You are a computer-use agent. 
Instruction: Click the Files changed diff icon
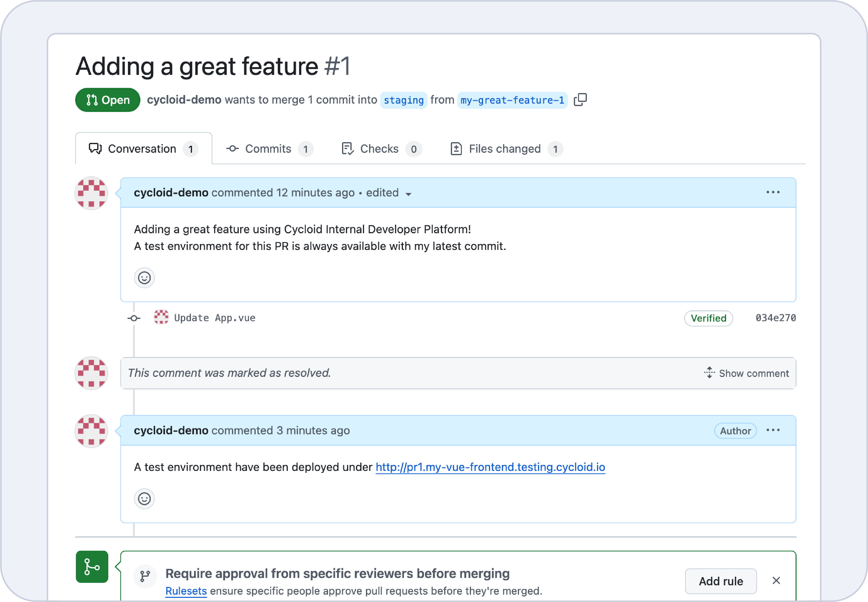(x=456, y=149)
